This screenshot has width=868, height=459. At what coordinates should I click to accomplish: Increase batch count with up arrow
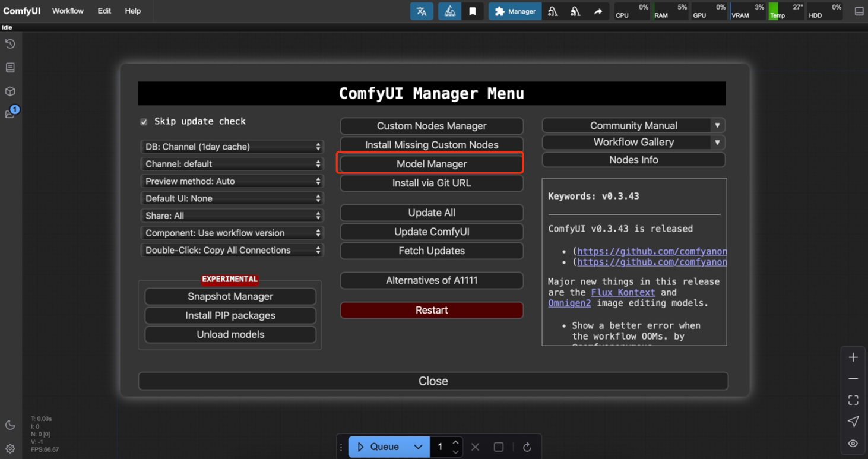pyautogui.click(x=455, y=442)
